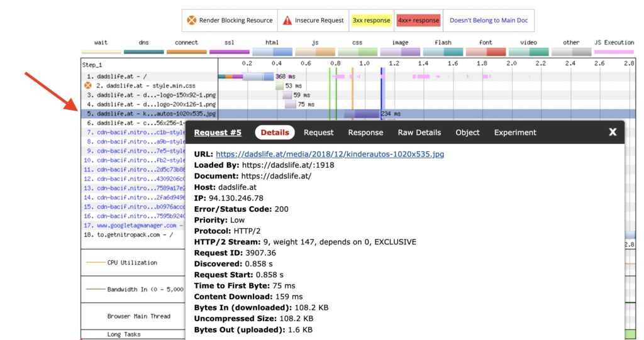
Task: Select the active Details tab
Action: (x=275, y=133)
